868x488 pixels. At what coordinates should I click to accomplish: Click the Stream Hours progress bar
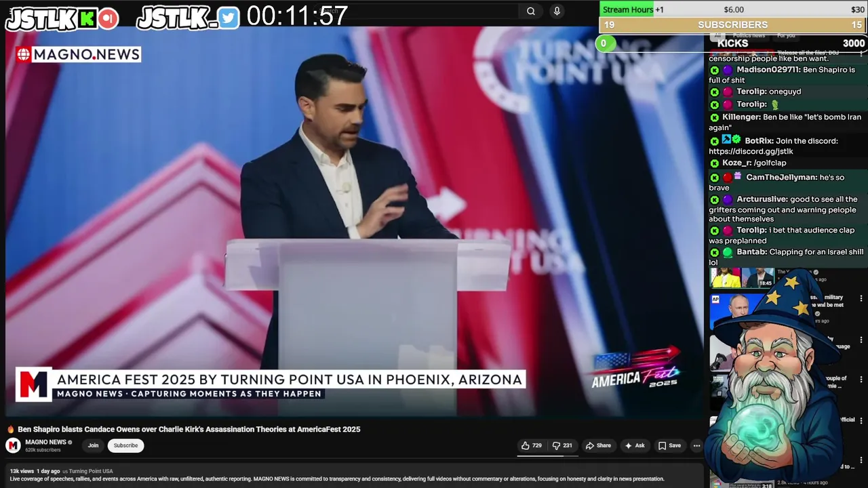pyautogui.click(x=733, y=9)
